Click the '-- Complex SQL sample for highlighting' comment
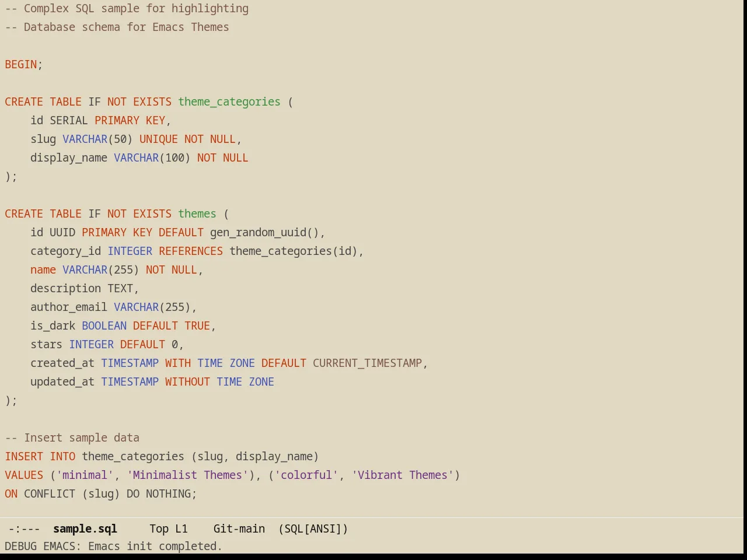 pyautogui.click(x=127, y=8)
